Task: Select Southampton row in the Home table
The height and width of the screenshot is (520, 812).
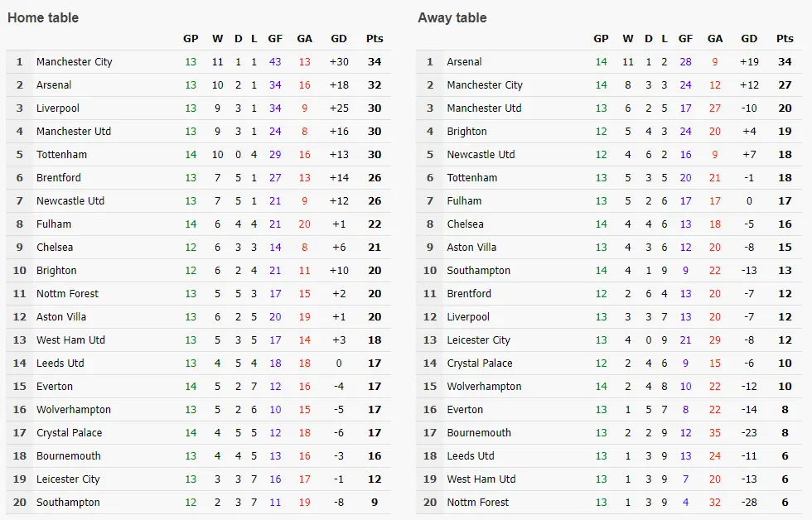Action: coord(68,503)
